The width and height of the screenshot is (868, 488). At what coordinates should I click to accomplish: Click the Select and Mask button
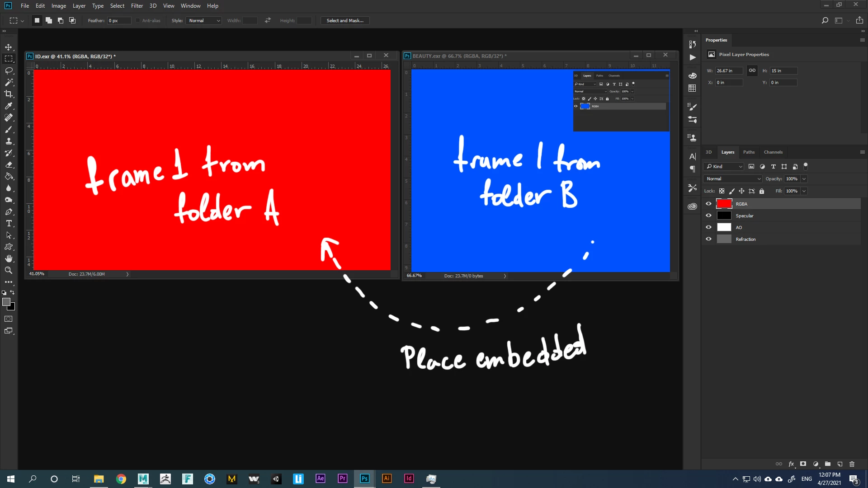[x=344, y=21]
